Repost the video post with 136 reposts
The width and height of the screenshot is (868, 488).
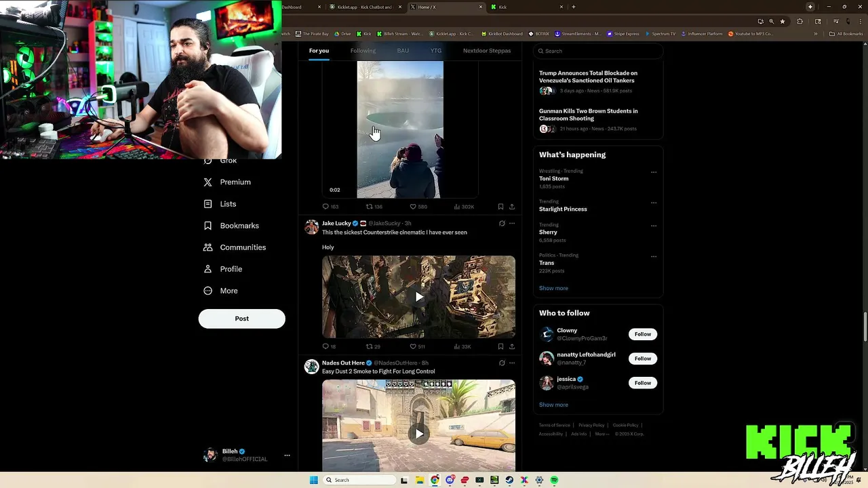pos(374,207)
